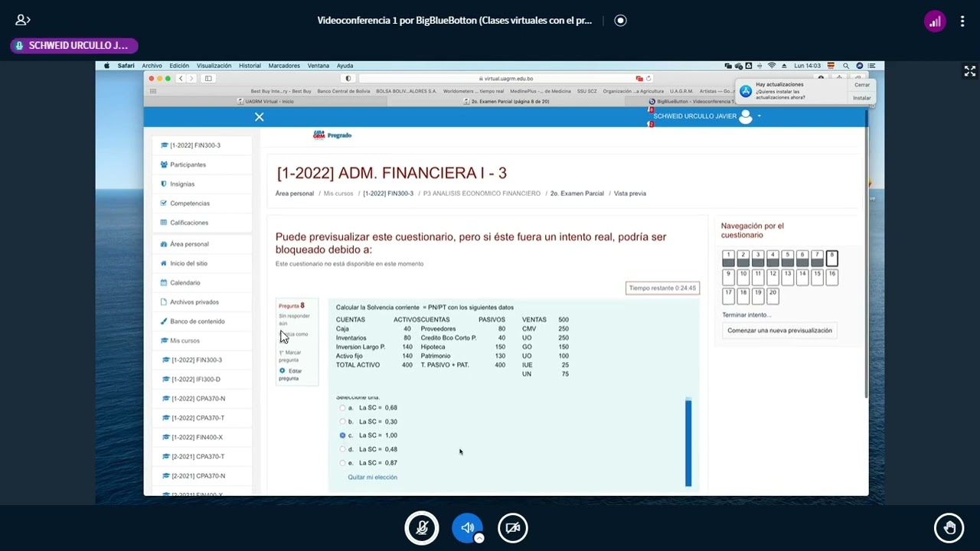Switch to BigBlueButton Videoconferencia tab
This screenshot has width=980, height=551.
[x=691, y=101]
